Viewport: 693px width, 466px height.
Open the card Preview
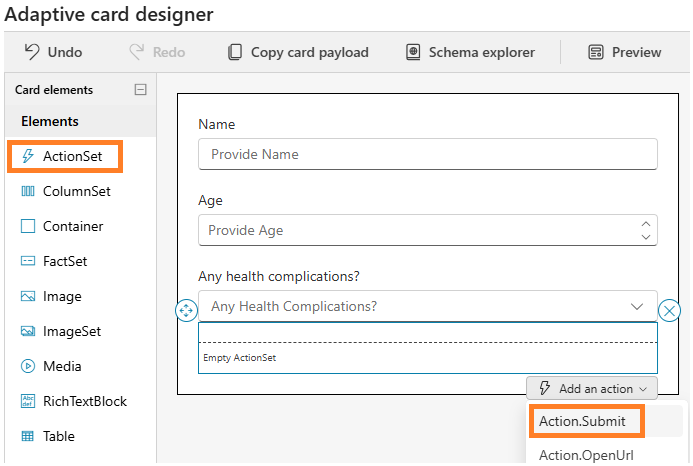click(x=625, y=52)
